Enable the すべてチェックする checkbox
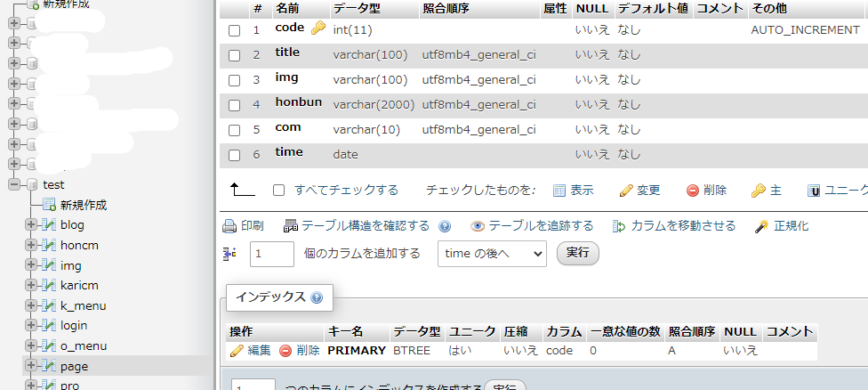 (x=278, y=191)
